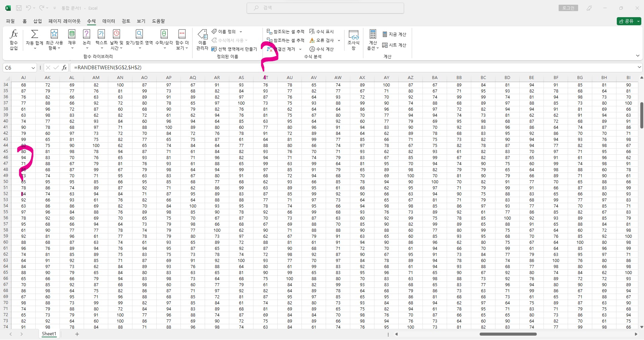The image size is (644, 340).
Task: Switch to the 보기 tab
Action: point(141,21)
